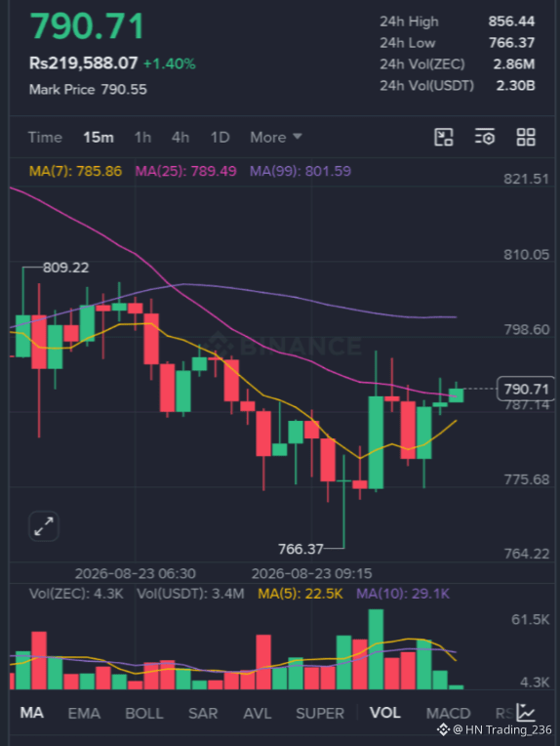560x746 pixels.
Task: Toggle the VOL sub-indicator
Action: [x=385, y=713]
